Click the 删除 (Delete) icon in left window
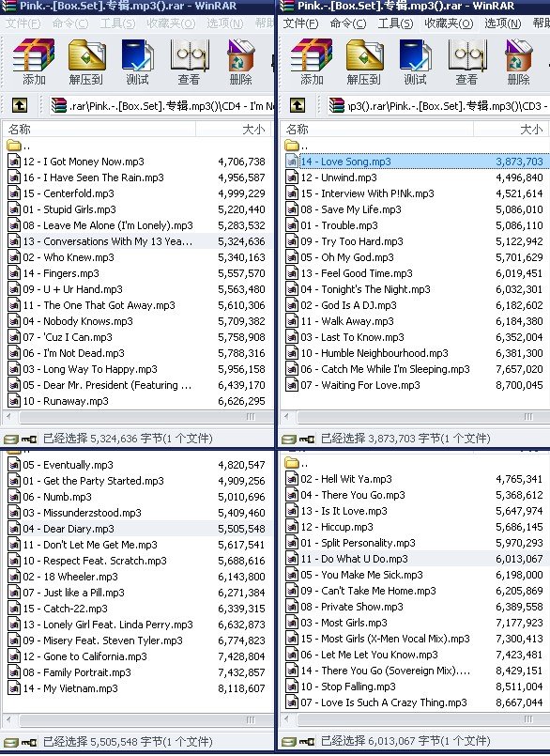The width and height of the screenshot is (550, 756). 240,62
